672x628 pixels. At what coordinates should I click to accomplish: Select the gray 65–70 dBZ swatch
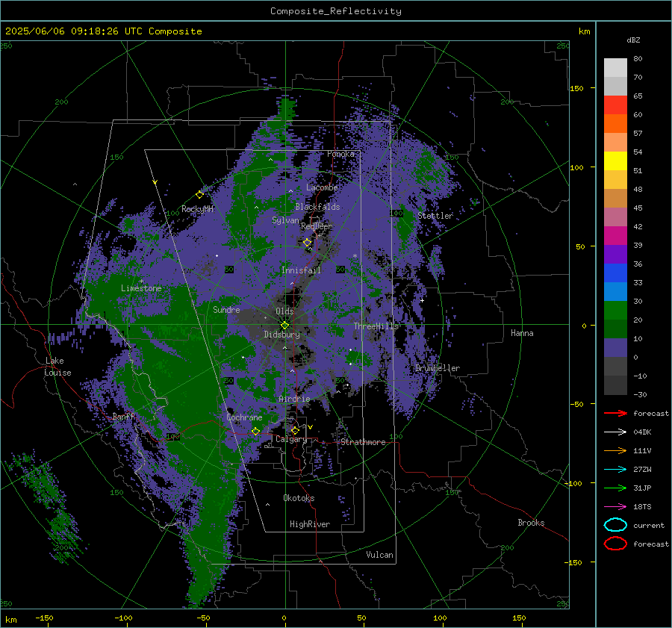tap(615, 87)
